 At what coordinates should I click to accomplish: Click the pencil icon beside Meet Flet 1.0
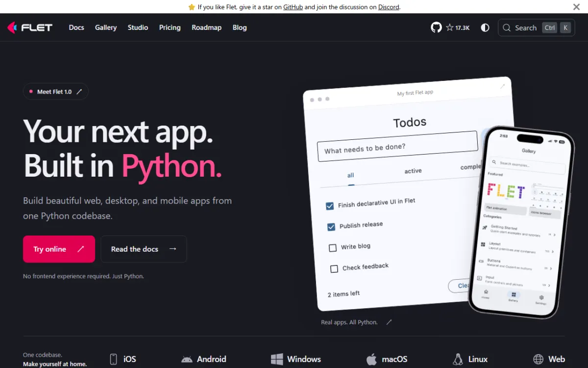(x=79, y=92)
